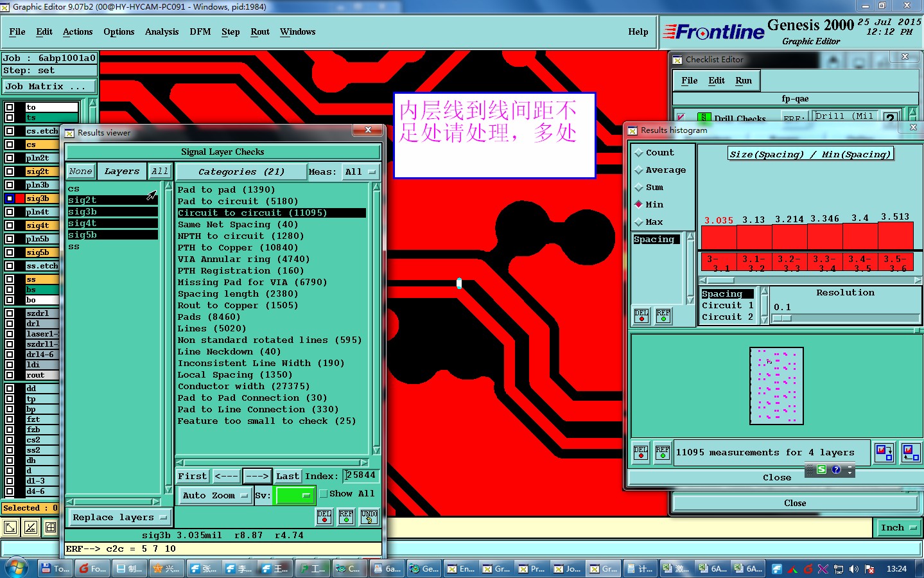This screenshot has width=924, height=578.
Task: Click the Job Matrix button
Action: pyautogui.click(x=49, y=86)
